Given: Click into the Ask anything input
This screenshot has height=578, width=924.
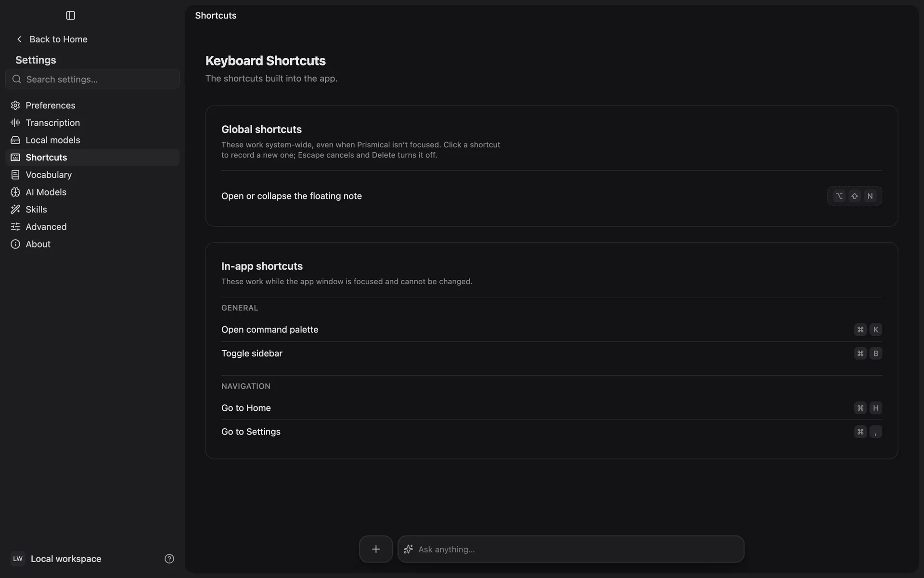Looking at the screenshot, I should (x=571, y=549).
